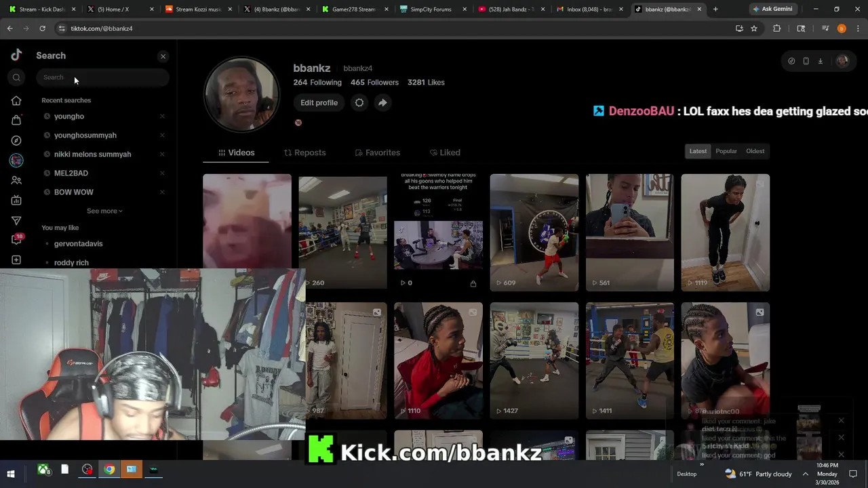868x488 pixels.
Task: Go to TikTok Home via house icon
Action: (x=16, y=100)
